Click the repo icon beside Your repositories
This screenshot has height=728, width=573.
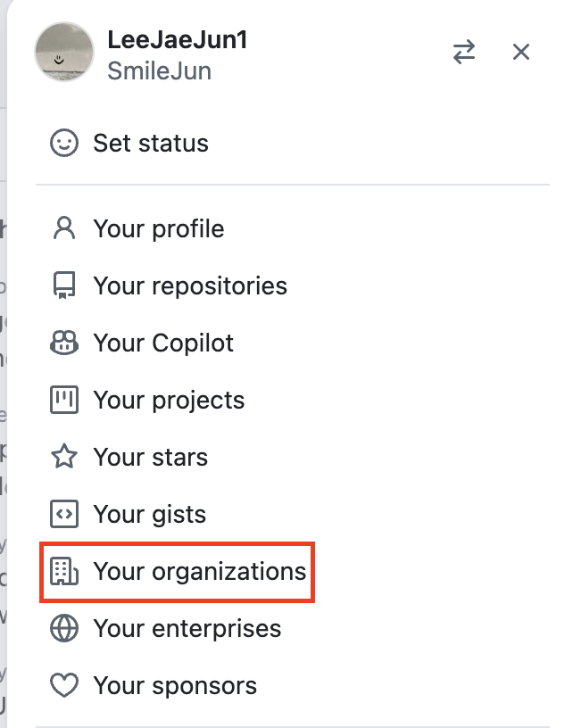point(64,286)
